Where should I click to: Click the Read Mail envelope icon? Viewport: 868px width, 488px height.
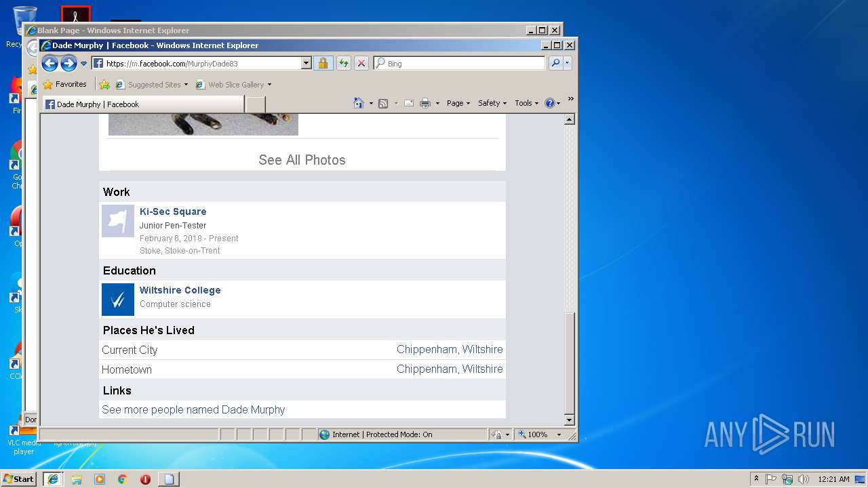(409, 103)
